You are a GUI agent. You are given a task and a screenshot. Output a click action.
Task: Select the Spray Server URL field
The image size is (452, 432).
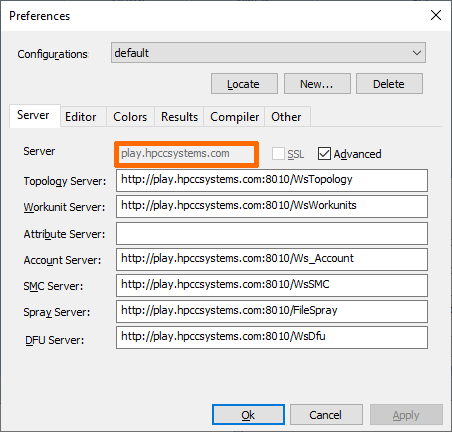tap(272, 311)
